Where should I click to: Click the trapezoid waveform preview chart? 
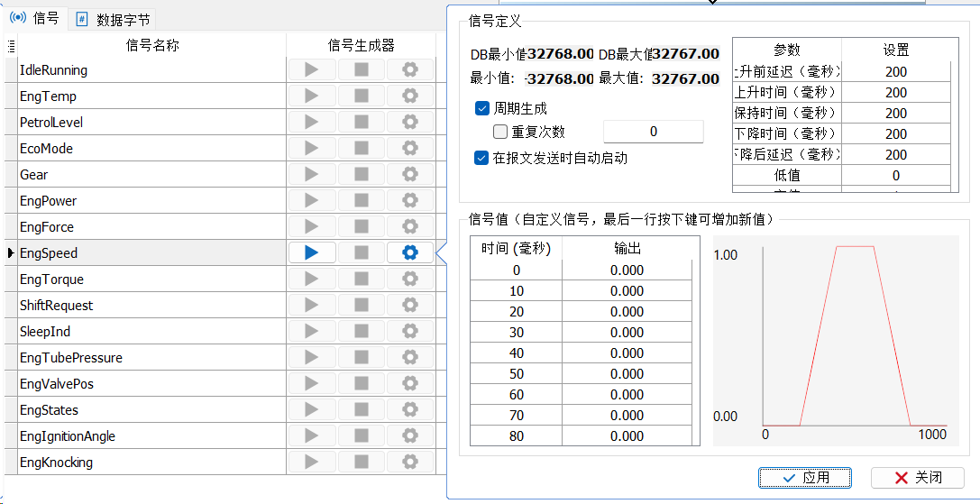[836, 341]
